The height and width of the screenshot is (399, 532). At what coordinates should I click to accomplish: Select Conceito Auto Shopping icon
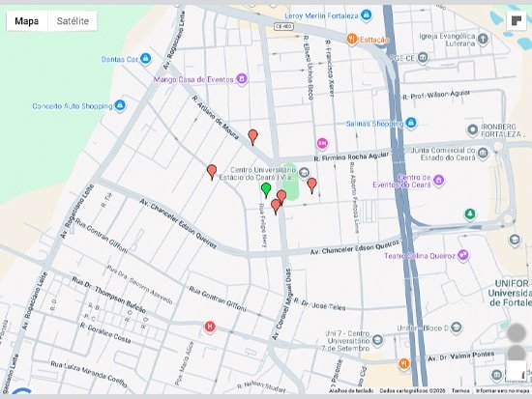pyautogui.click(x=119, y=105)
